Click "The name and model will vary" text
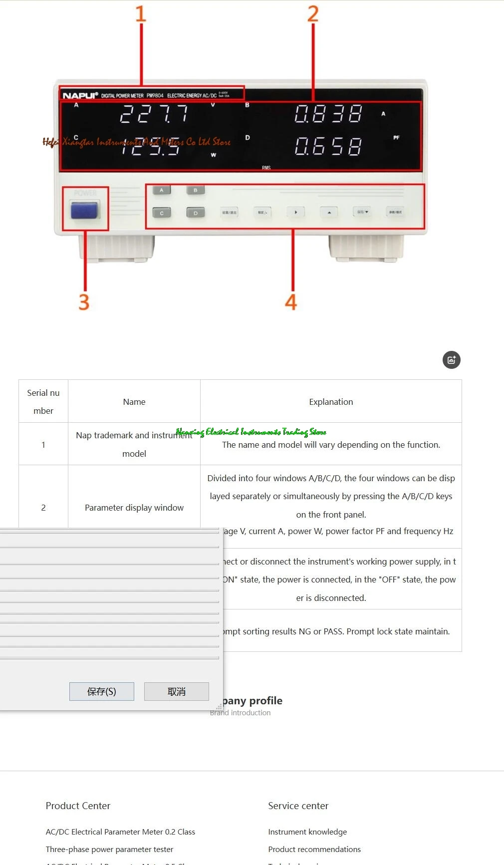Image resolution: width=504 pixels, height=865 pixels. point(331,445)
